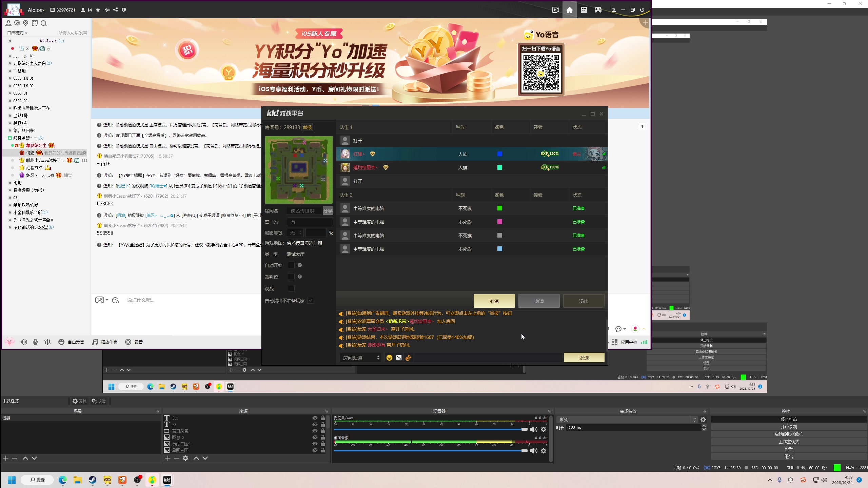Add a new scene with plus icon
The width and height of the screenshot is (868, 488).
[6, 458]
